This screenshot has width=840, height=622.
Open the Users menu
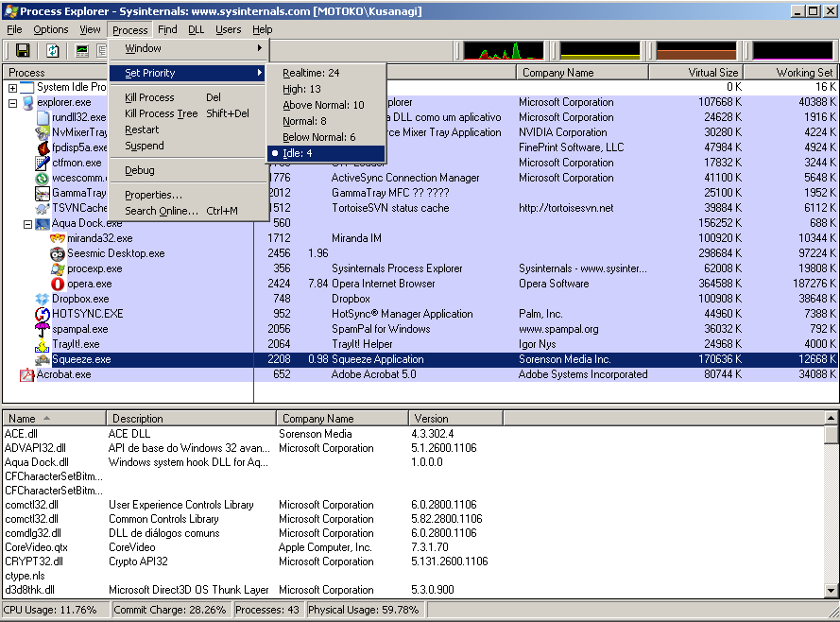tap(229, 29)
